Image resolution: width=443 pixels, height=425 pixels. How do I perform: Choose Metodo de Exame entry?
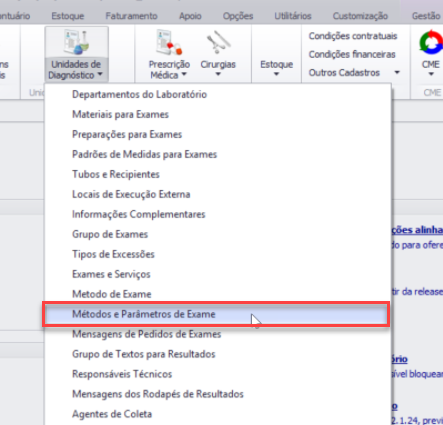(x=218, y=294)
